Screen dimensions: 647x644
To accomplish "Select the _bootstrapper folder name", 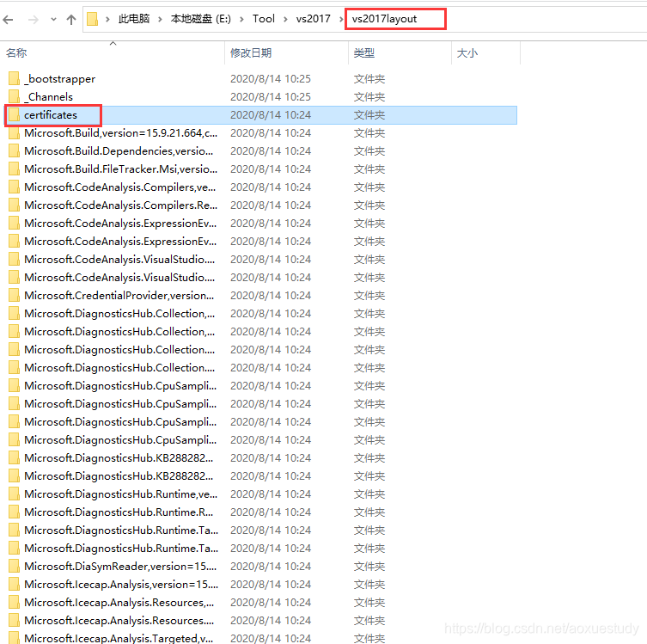I will coord(60,79).
